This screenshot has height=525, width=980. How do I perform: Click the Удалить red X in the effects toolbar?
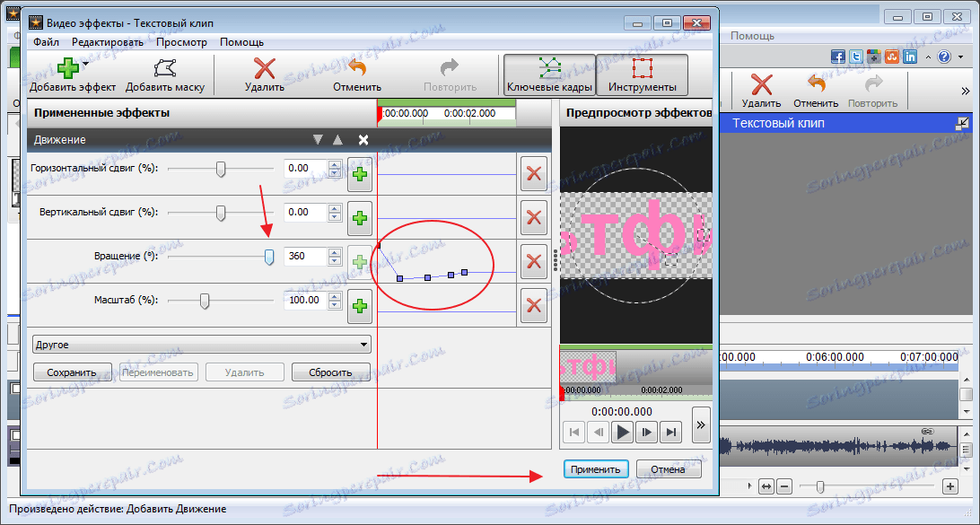pyautogui.click(x=265, y=68)
